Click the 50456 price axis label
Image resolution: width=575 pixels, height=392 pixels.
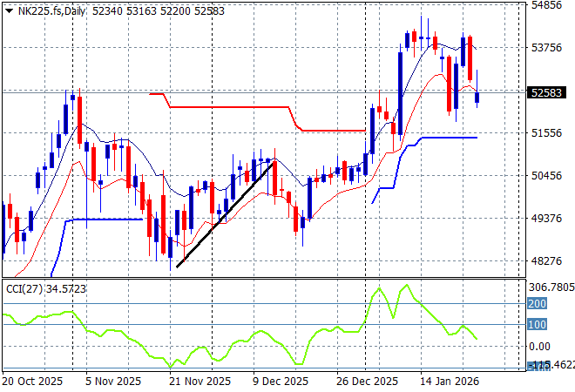(x=546, y=176)
